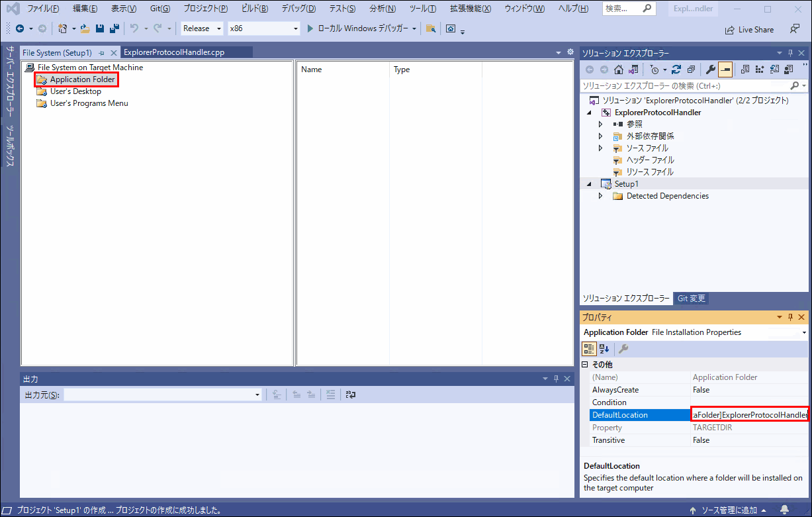Toggle the highlighted Preview Selected Items button
The height and width of the screenshot is (517, 812).
coord(725,70)
